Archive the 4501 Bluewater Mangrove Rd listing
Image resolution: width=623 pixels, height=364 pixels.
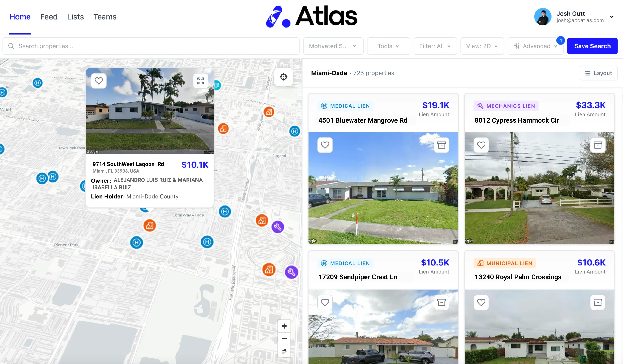coord(441,145)
